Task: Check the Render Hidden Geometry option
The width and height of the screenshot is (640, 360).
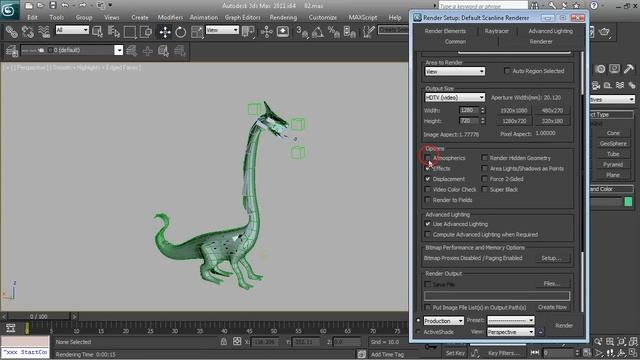Action: click(x=484, y=158)
